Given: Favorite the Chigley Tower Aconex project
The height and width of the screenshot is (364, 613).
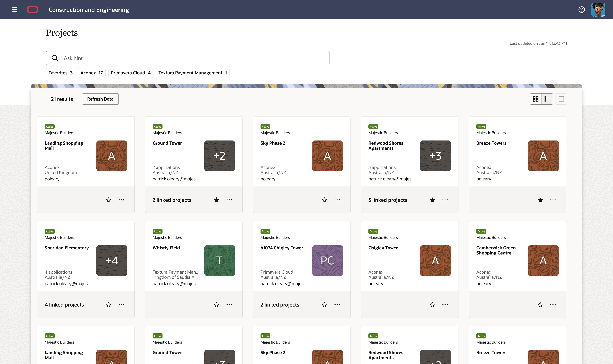Looking at the screenshot, I should pyautogui.click(x=432, y=305).
